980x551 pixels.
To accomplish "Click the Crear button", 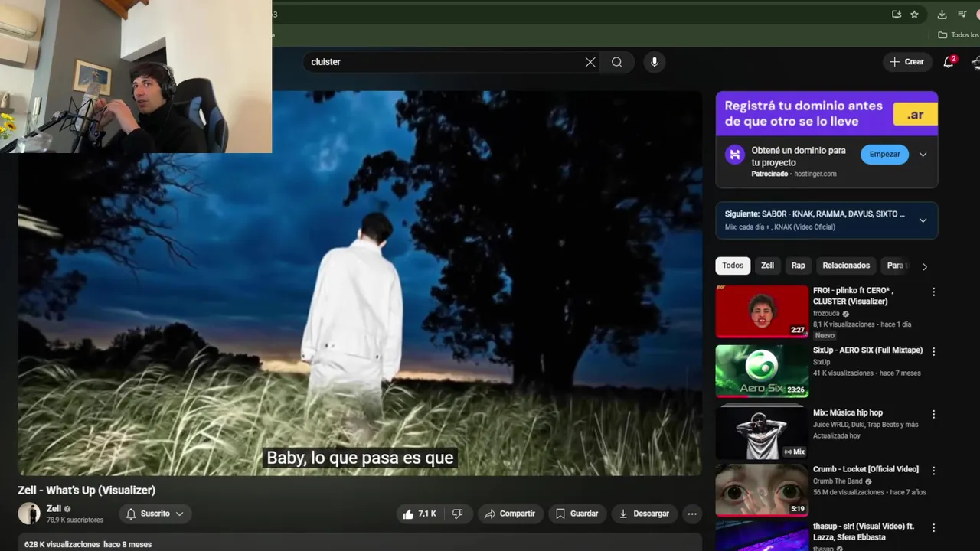I will (907, 62).
